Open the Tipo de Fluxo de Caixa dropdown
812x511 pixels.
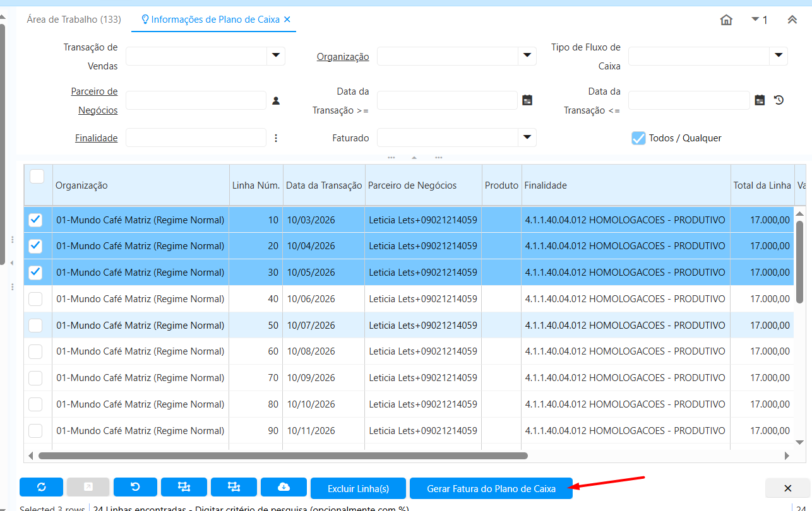(x=779, y=56)
